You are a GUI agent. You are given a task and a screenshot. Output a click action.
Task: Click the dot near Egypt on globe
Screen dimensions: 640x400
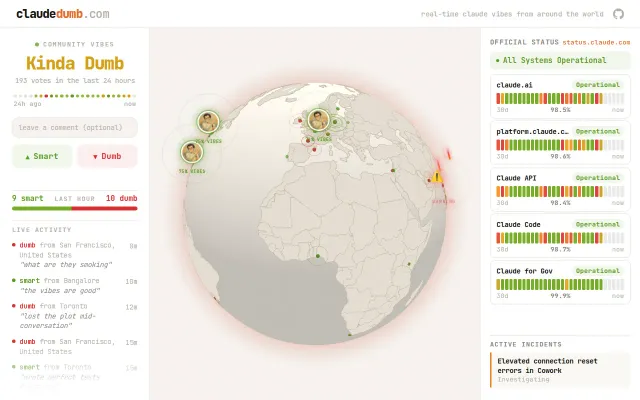tap(393, 171)
